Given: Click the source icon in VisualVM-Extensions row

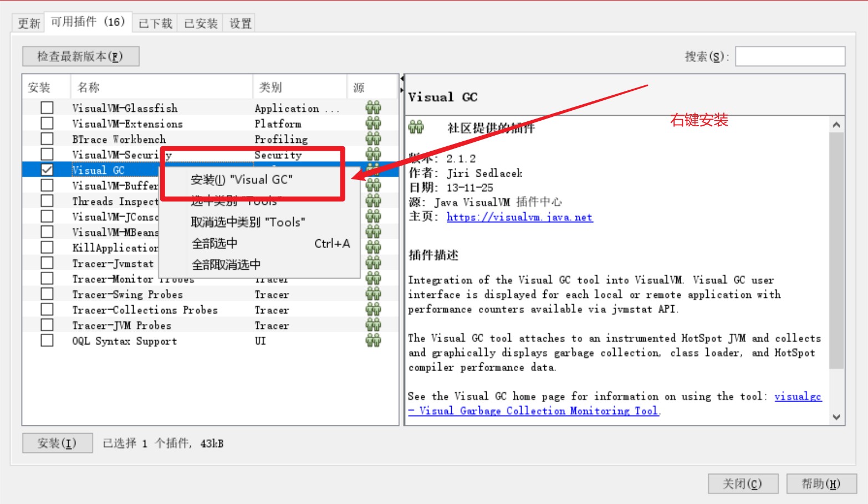Looking at the screenshot, I should point(374,124).
